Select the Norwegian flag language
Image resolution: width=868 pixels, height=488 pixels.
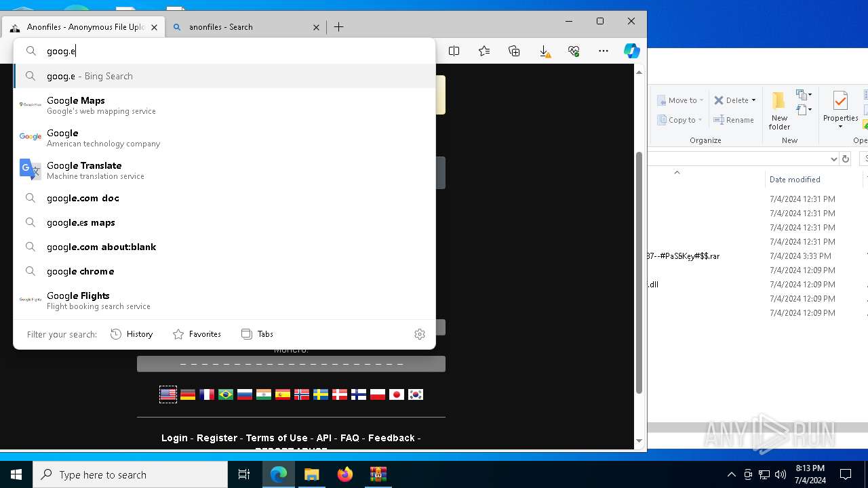pyautogui.click(x=302, y=394)
